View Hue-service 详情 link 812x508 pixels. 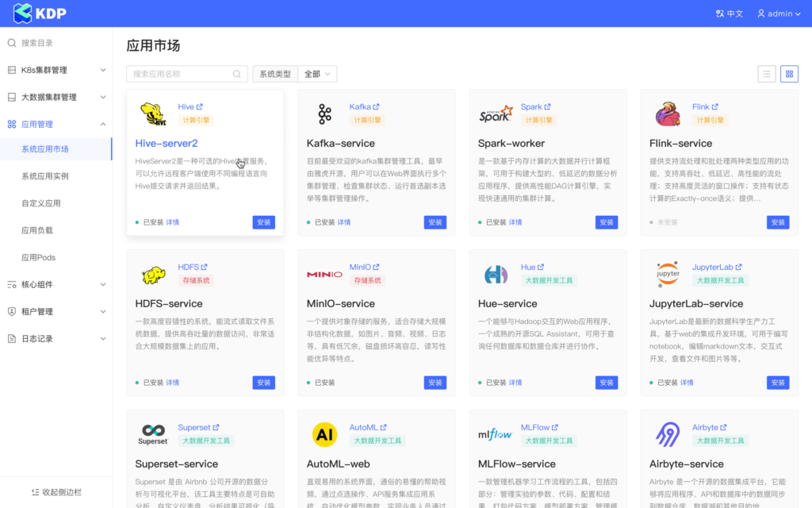(x=515, y=383)
